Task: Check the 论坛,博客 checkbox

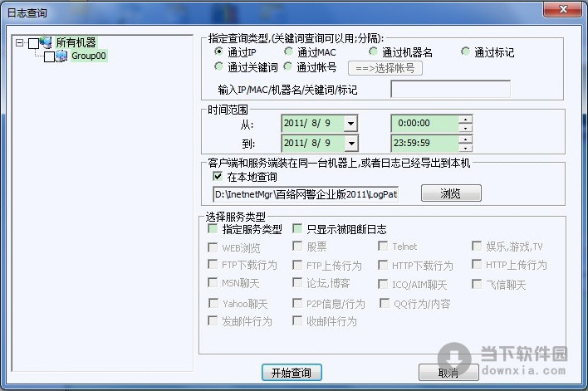Action: (x=297, y=282)
